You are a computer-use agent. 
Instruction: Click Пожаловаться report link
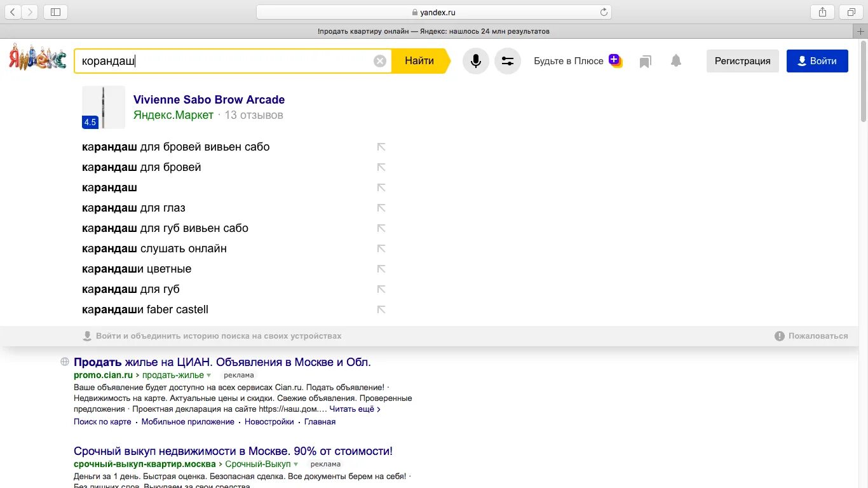(x=811, y=336)
